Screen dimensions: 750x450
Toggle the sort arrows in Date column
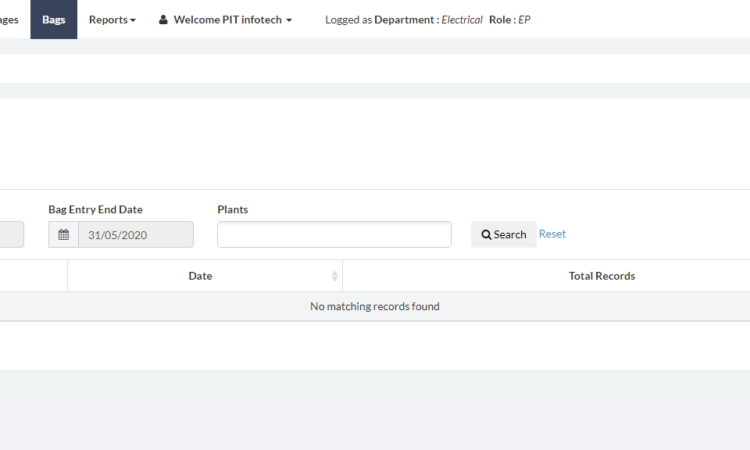334,276
